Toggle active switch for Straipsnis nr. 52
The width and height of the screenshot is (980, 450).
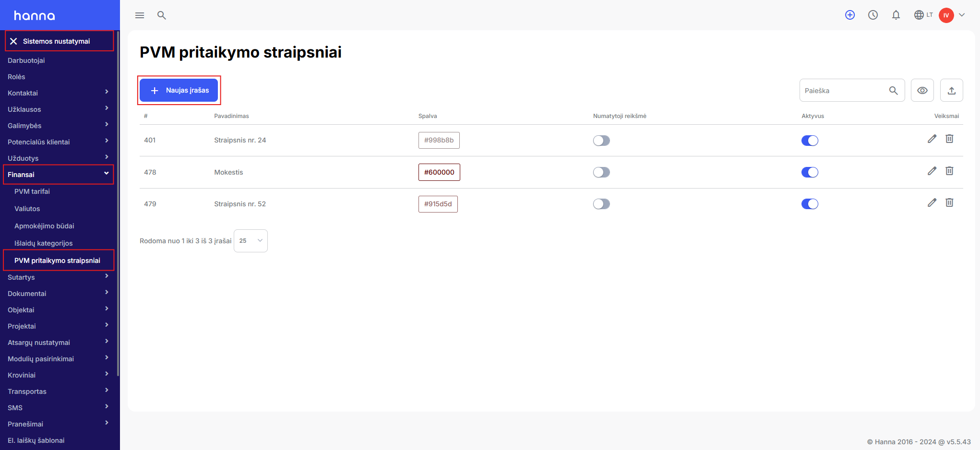pyautogui.click(x=810, y=204)
